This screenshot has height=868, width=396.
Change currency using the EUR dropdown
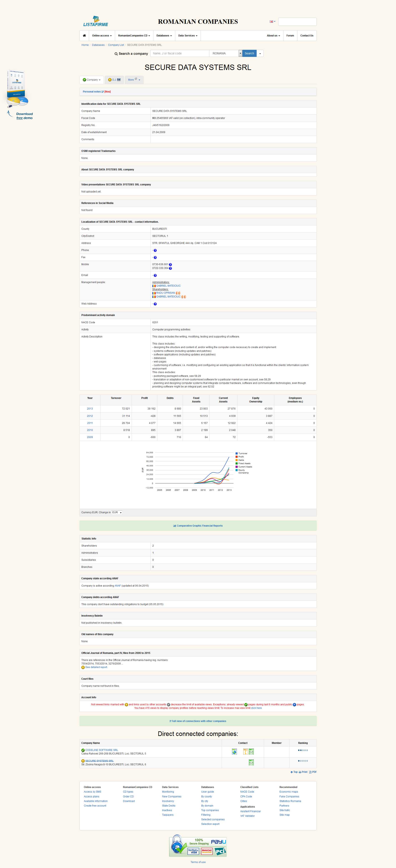coord(117,512)
